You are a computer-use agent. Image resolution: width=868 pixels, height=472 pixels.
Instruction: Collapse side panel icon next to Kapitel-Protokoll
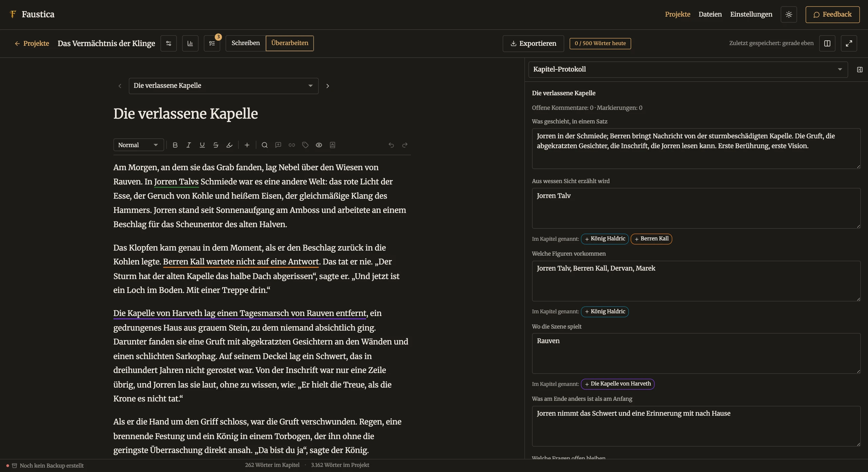pos(860,70)
